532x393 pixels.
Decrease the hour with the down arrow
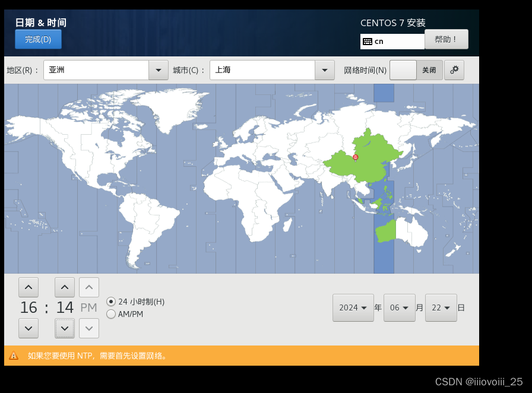tap(28, 328)
